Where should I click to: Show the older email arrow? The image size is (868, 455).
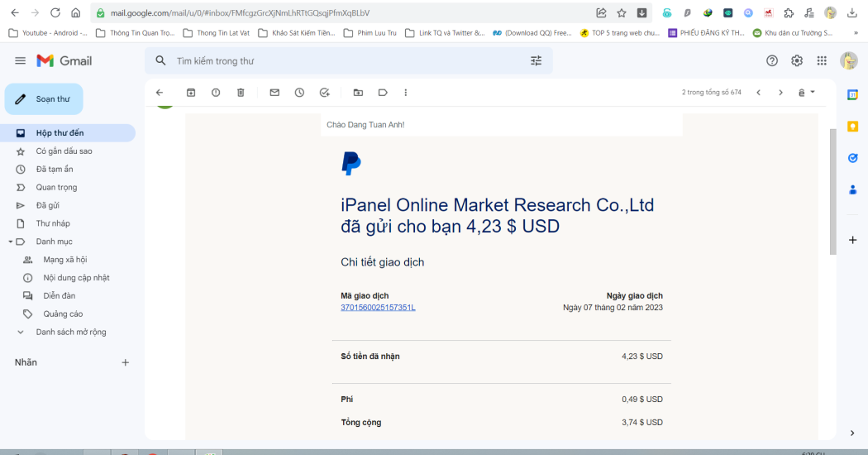tap(780, 93)
